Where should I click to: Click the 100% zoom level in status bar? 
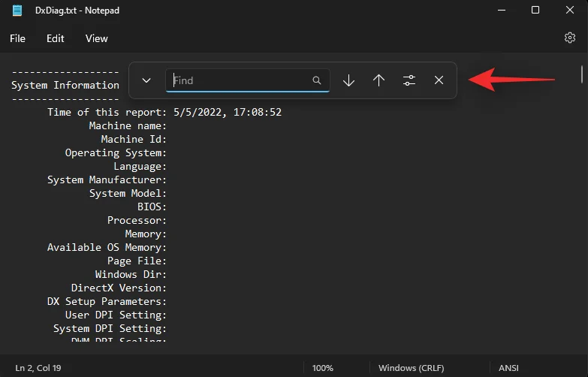[x=322, y=368]
